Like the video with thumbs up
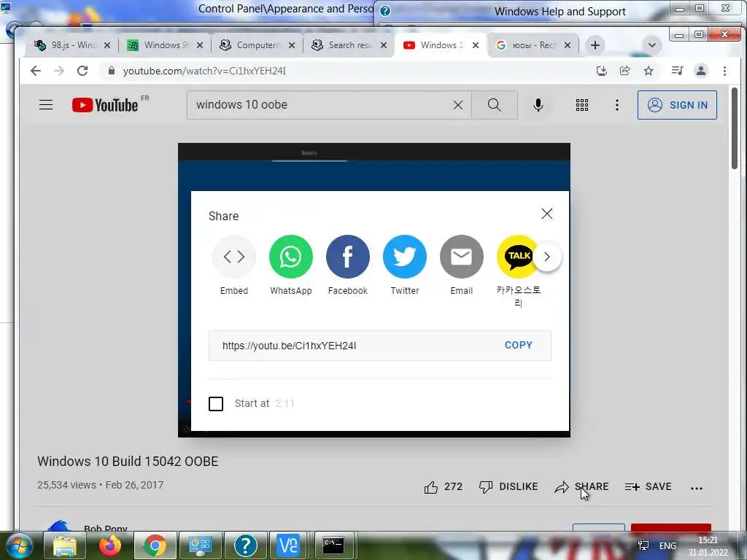The image size is (747, 560). [x=443, y=486]
